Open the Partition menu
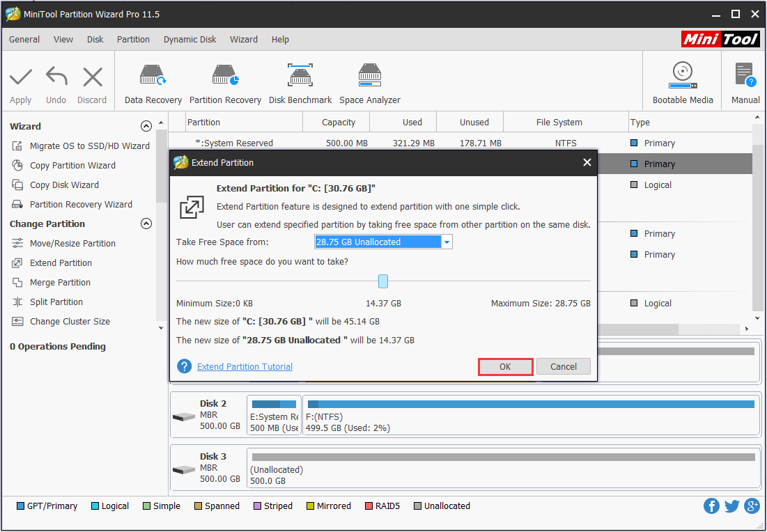Image resolution: width=767 pixels, height=532 pixels. click(x=133, y=40)
